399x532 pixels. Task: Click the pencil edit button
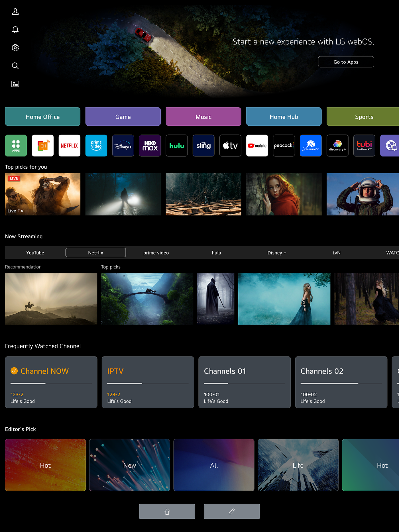coord(232,511)
